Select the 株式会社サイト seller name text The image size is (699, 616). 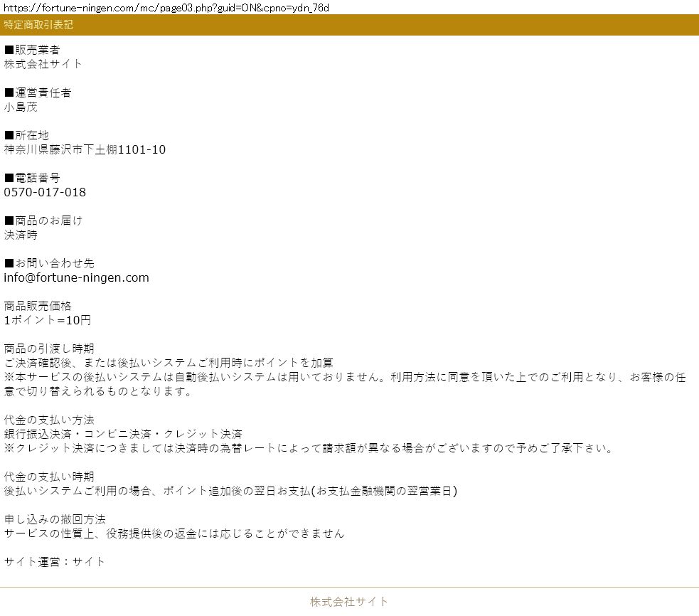point(43,64)
